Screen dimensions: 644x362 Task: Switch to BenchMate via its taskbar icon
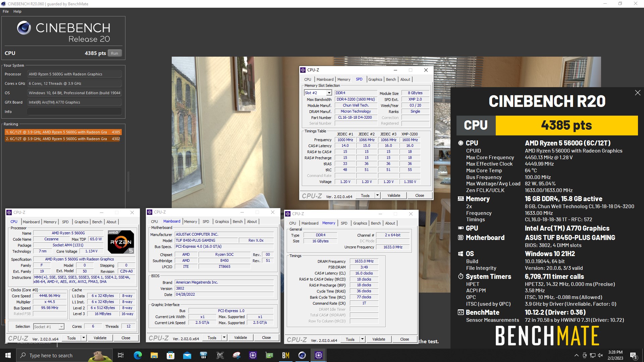(x=286, y=355)
